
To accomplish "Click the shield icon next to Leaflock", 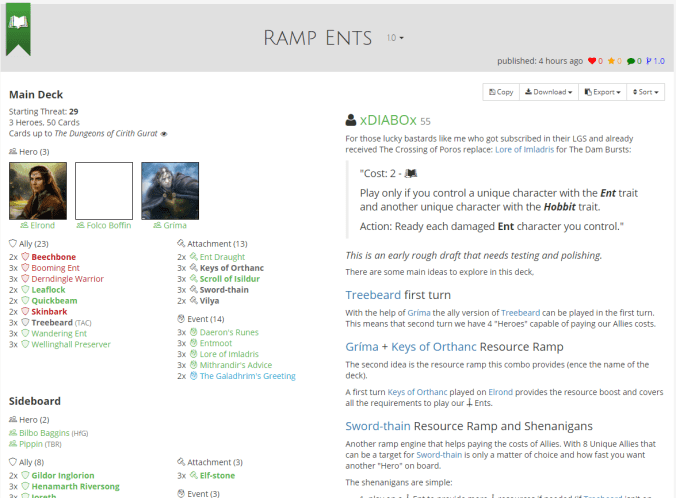I will click(25, 290).
